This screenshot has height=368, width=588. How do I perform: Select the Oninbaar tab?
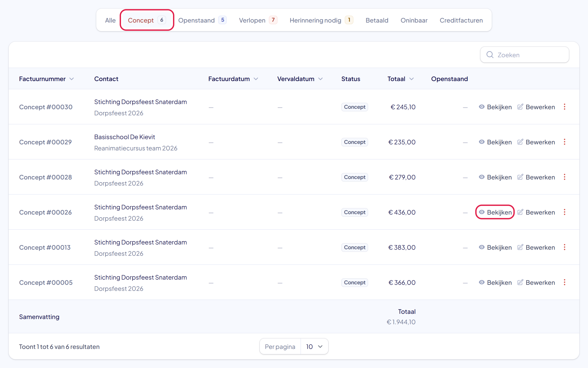click(x=414, y=20)
